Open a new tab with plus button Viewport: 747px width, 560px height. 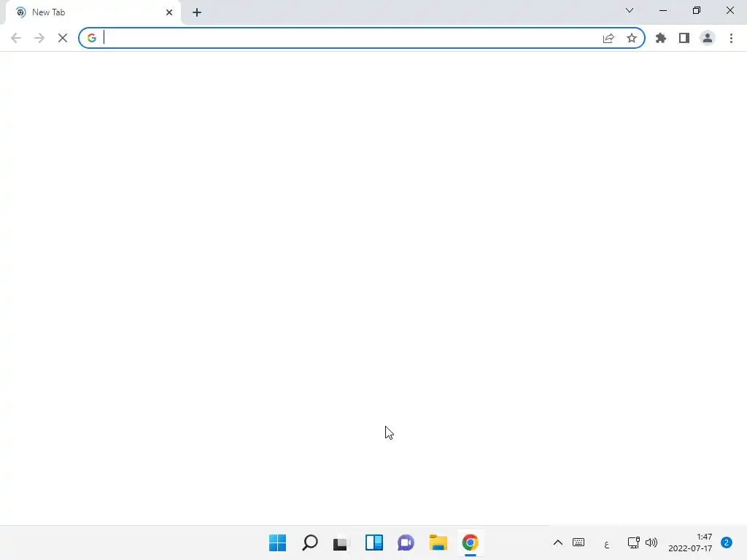(x=197, y=12)
